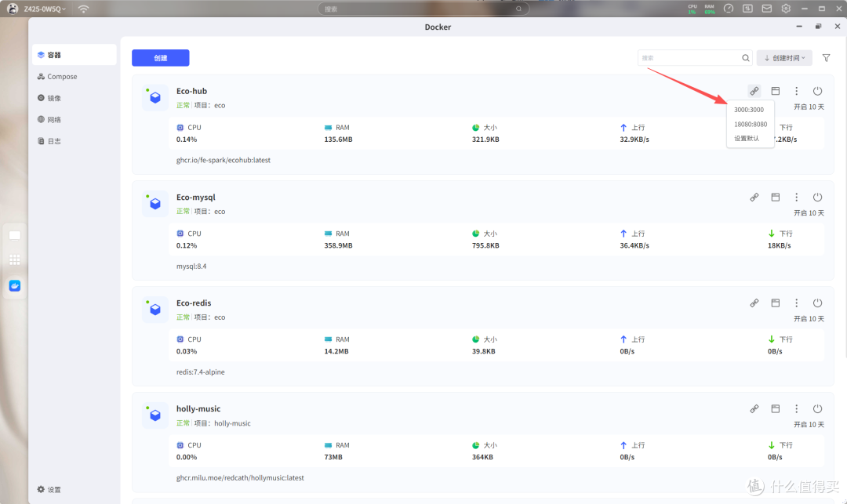Viewport: 847px width, 504px height.
Task: Power off the Eco-mysql container
Action: click(817, 197)
